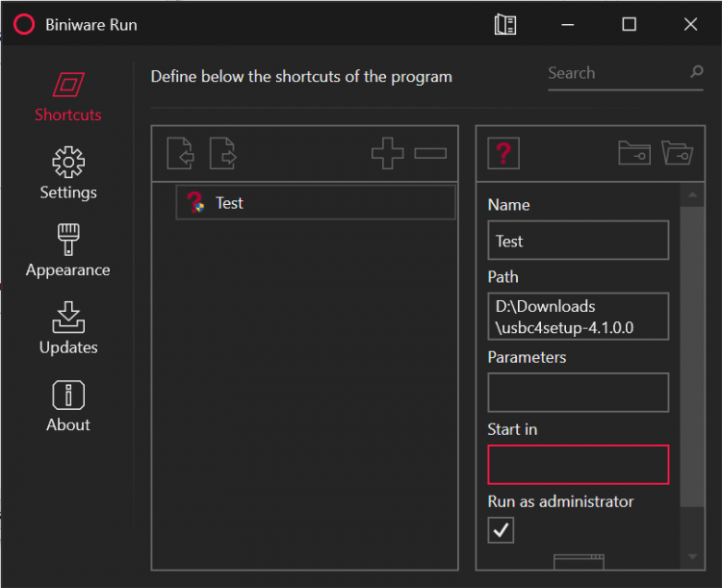Image resolution: width=722 pixels, height=588 pixels.
Task: Go to the Updates tab
Action: [x=68, y=328]
